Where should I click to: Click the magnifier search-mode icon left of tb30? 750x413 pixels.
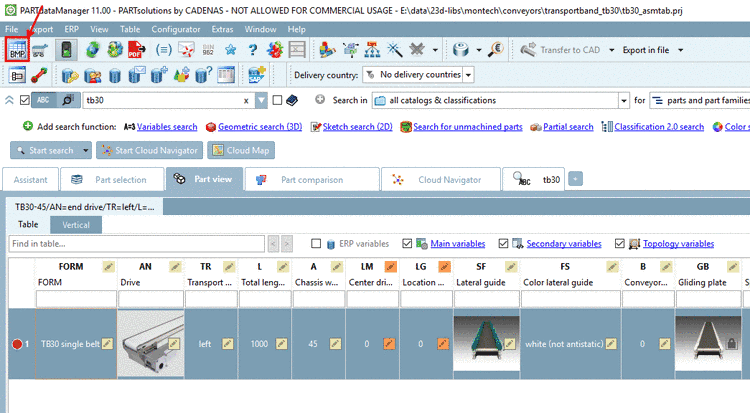click(67, 100)
